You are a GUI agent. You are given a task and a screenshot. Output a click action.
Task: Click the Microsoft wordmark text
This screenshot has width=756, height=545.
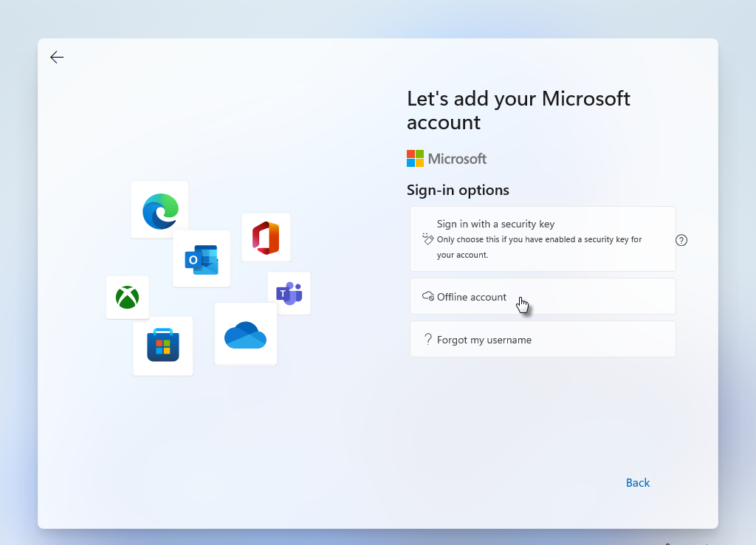(457, 159)
